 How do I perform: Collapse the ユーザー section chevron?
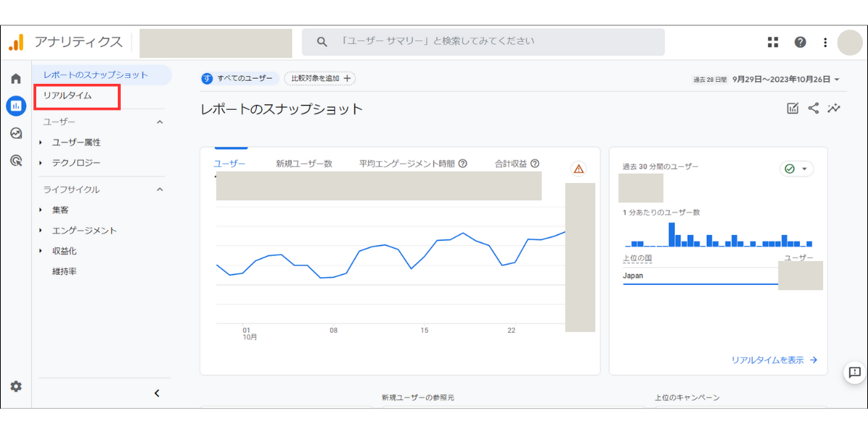(160, 122)
